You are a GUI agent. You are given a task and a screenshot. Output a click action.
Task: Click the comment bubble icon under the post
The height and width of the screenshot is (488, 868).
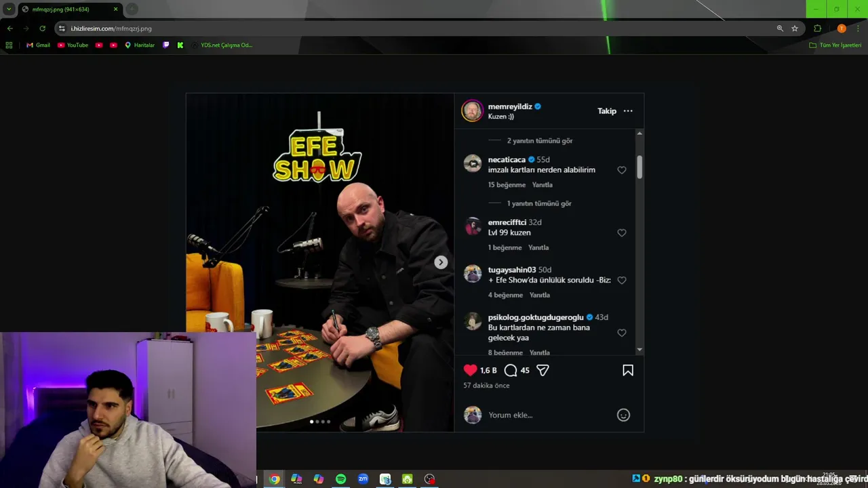coord(511,370)
